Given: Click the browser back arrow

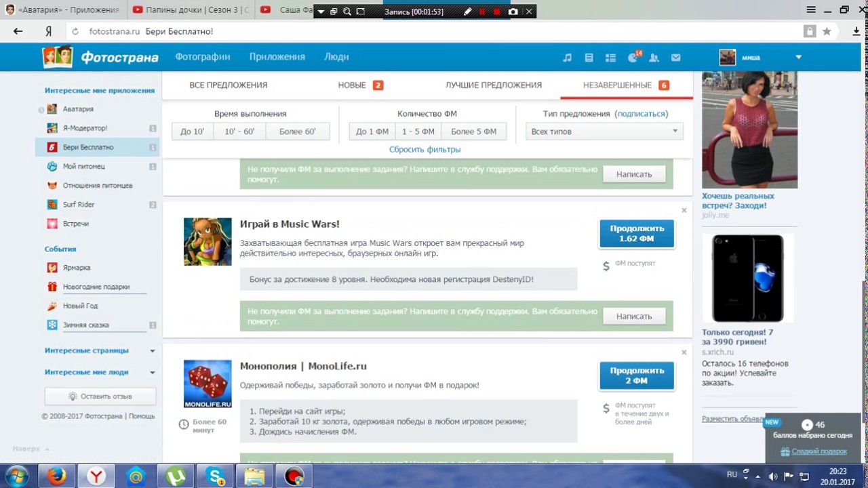Looking at the screenshot, I should click(18, 31).
